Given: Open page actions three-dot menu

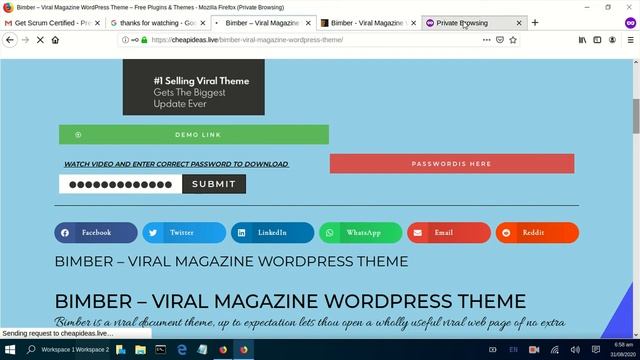Looking at the screenshot, I should [487, 40].
